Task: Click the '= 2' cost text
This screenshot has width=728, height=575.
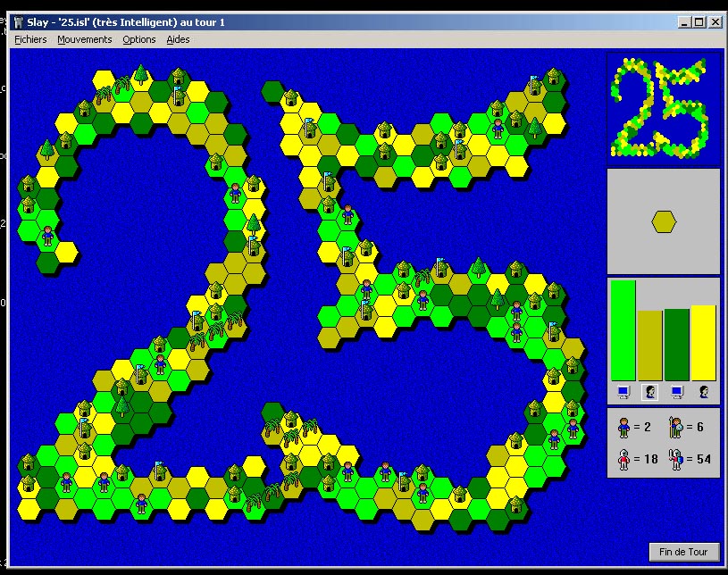Action: click(x=642, y=427)
